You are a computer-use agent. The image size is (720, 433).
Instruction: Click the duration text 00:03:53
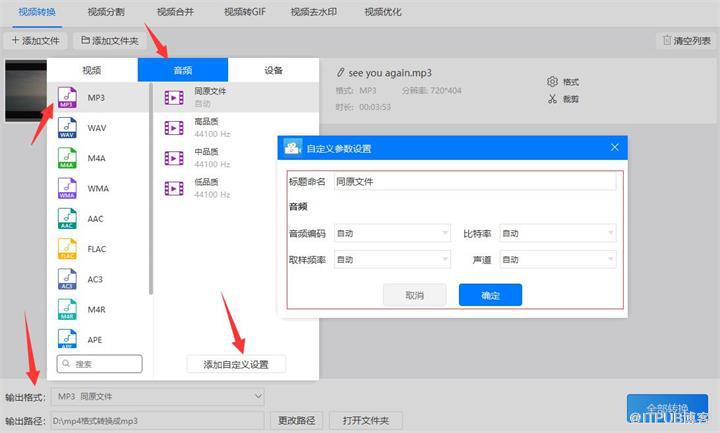pos(375,107)
